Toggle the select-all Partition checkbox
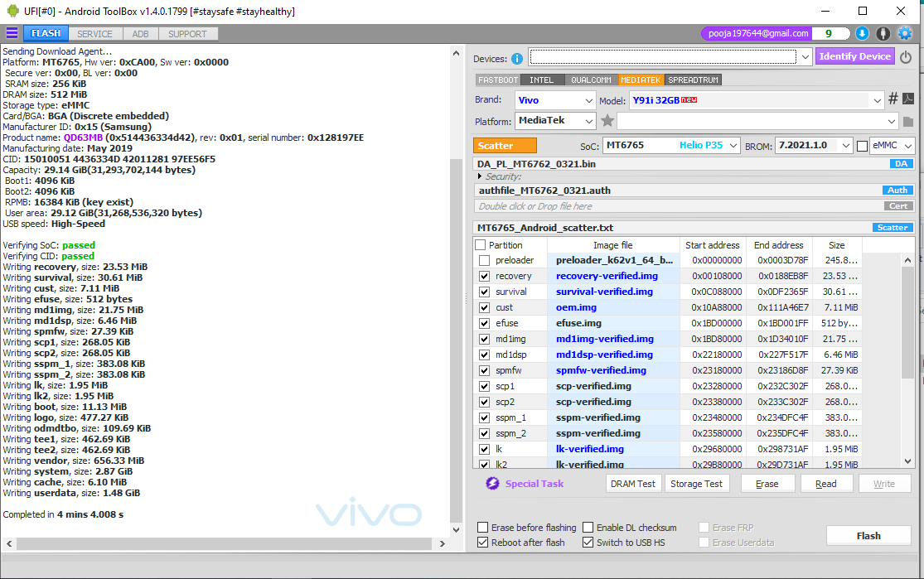 click(481, 245)
